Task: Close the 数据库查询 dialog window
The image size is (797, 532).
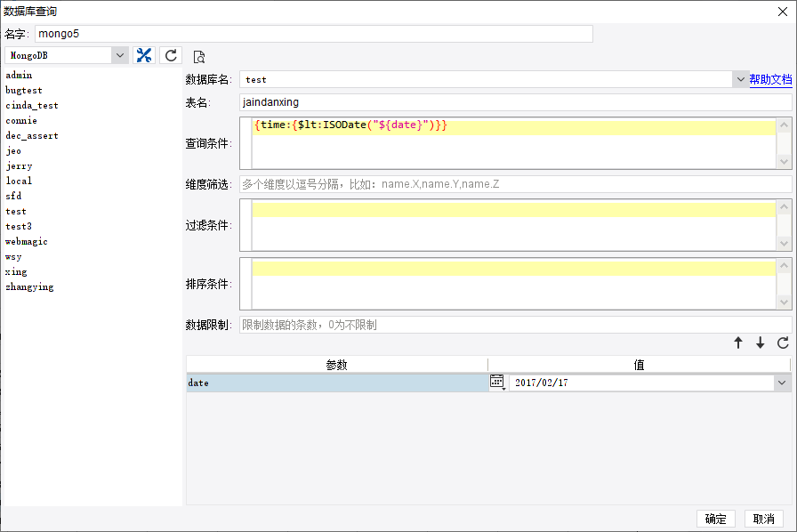Action: pos(783,10)
